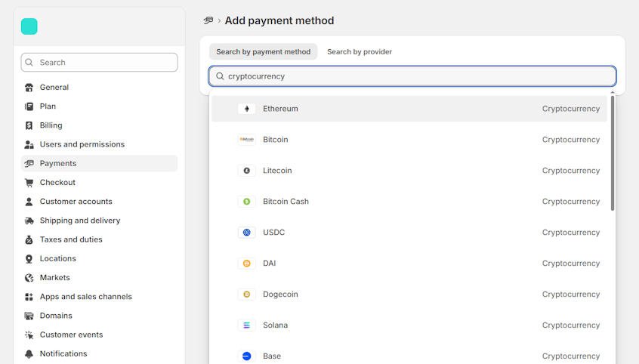Select USDC from the list
Image resolution: width=639 pixels, height=364 pixels.
(409, 233)
